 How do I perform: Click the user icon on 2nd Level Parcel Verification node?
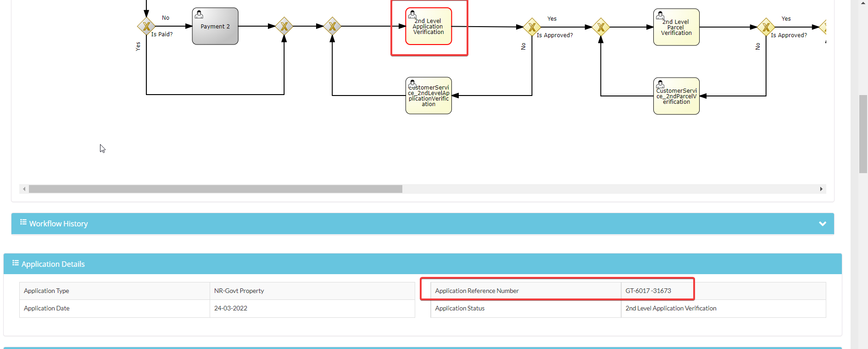coord(660,15)
